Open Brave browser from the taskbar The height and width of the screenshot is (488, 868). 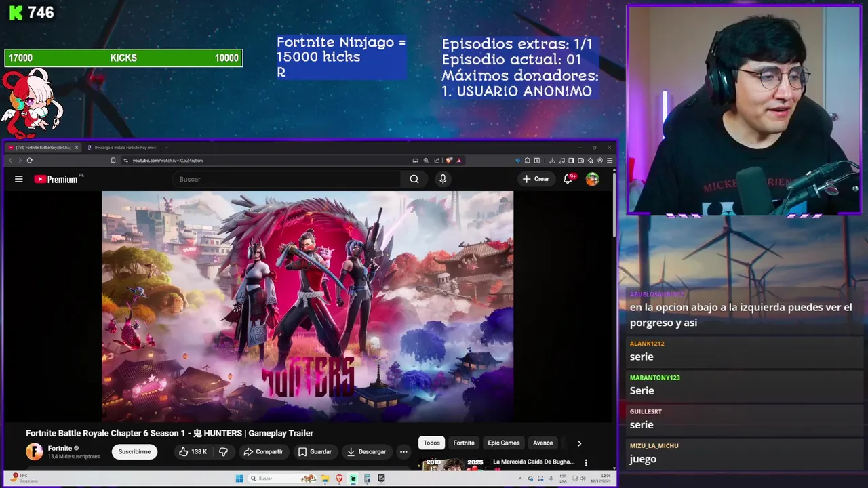pos(339,478)
